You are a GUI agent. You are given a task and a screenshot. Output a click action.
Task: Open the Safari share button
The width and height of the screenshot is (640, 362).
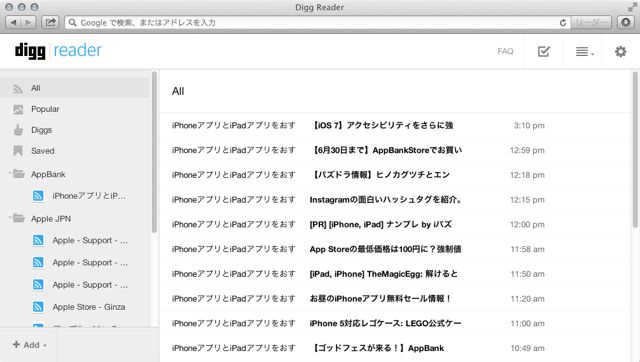coord(50,22)
